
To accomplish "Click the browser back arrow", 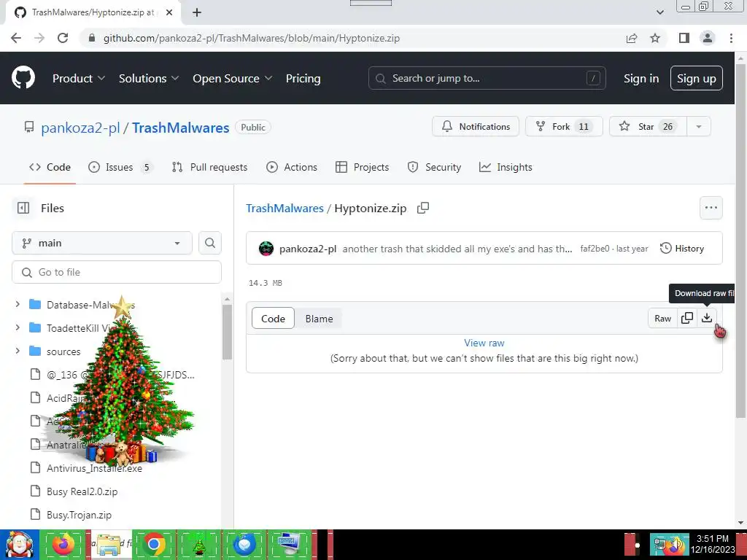I will point(16,38).
